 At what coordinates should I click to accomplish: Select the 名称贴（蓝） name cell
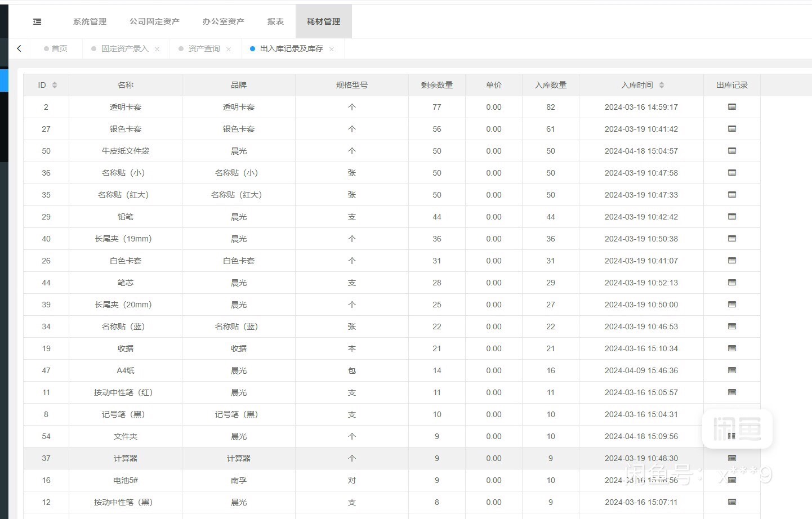[125, 326]
